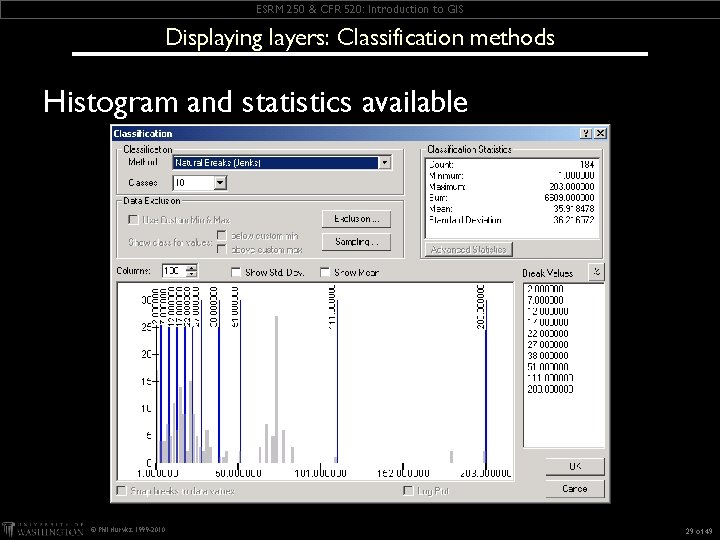Toggle the Log Plot checkbox
The image size is (720, 540).
coord(408,491)
